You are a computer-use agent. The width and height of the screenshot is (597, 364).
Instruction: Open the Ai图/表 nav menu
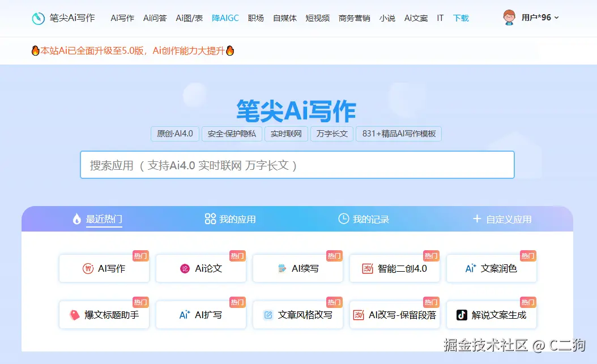pos(189,18)
